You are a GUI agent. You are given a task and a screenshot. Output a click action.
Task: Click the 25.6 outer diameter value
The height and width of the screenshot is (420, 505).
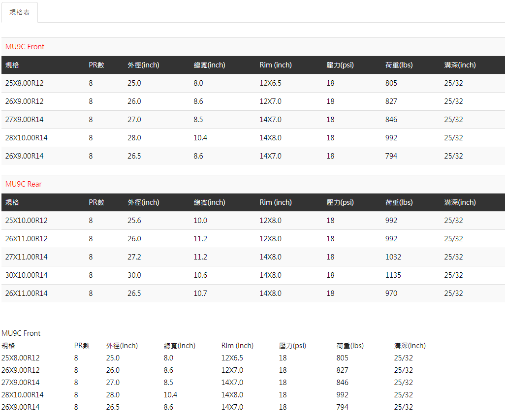tap(134, 221)
